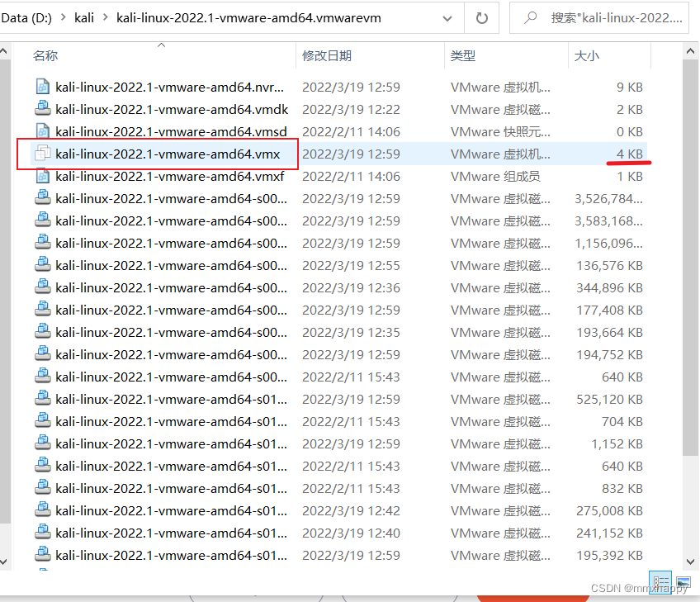700x602 pixels.
Task: Select the file name kali-linux-2022.1-vmware-amd64.vmx
Action: pos(168,154)
